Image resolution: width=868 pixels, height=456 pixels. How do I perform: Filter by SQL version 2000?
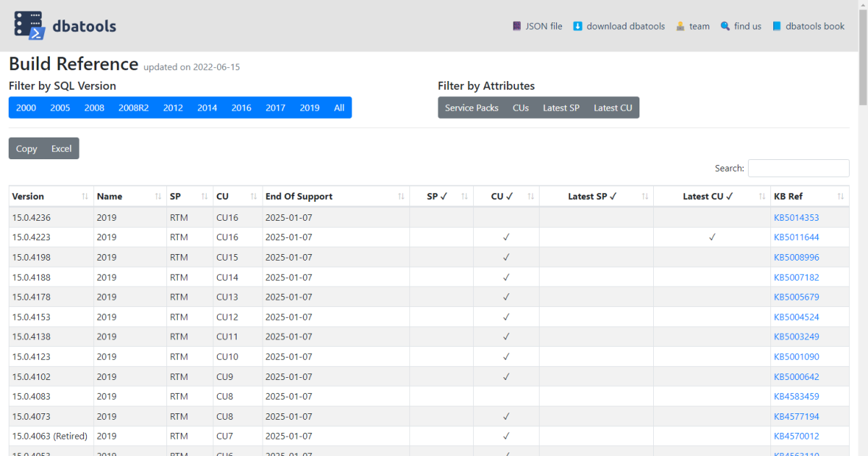point(26,108)
